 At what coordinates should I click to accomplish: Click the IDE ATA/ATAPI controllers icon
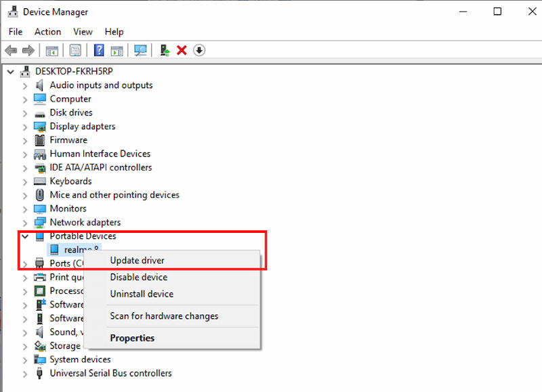40,168
